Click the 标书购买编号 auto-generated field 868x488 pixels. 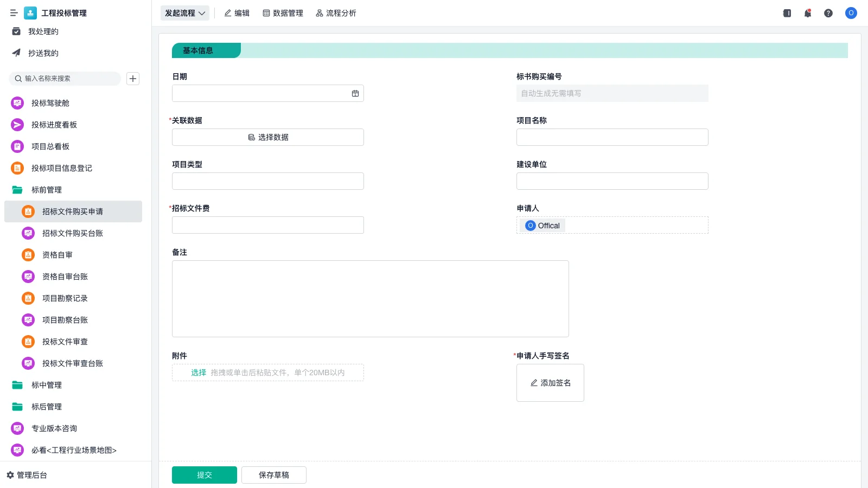click(x=612, y=93)
